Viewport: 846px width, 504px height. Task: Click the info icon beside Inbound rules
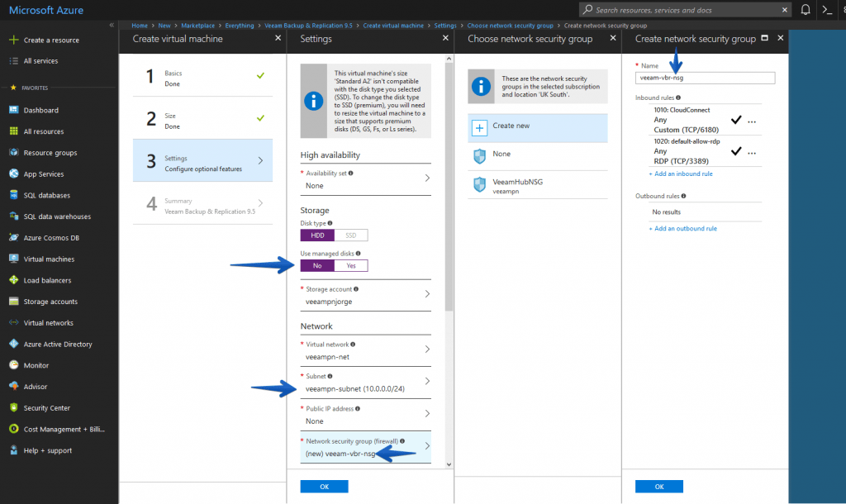[x=678, y=97]
